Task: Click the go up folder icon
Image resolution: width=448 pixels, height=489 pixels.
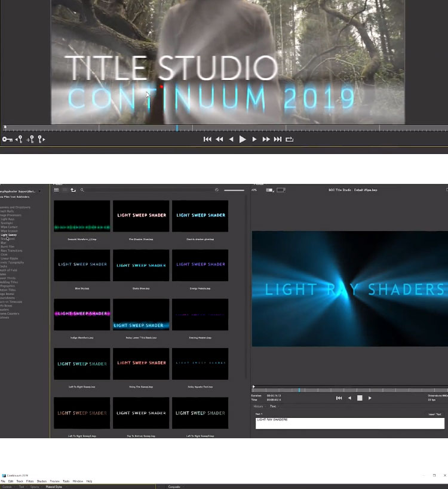Action: 73,190
